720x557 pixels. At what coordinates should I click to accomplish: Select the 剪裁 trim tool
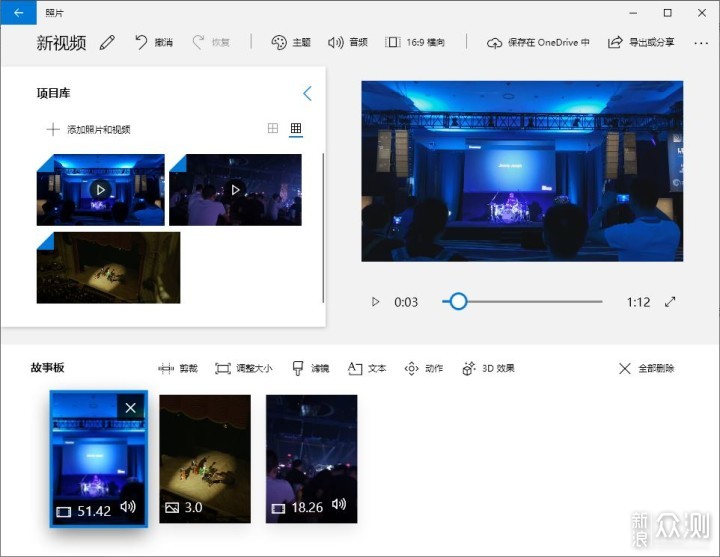pyautogui.click(x=178, y=368)
